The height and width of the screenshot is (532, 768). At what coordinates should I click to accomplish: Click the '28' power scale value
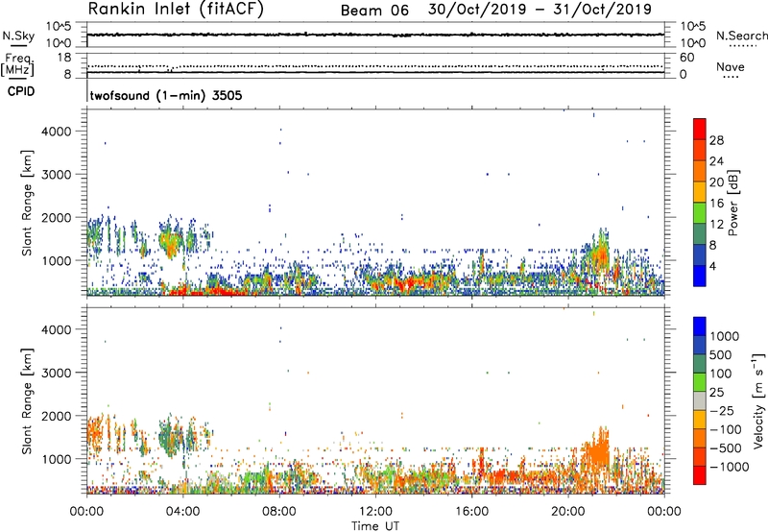click(716, 140)
